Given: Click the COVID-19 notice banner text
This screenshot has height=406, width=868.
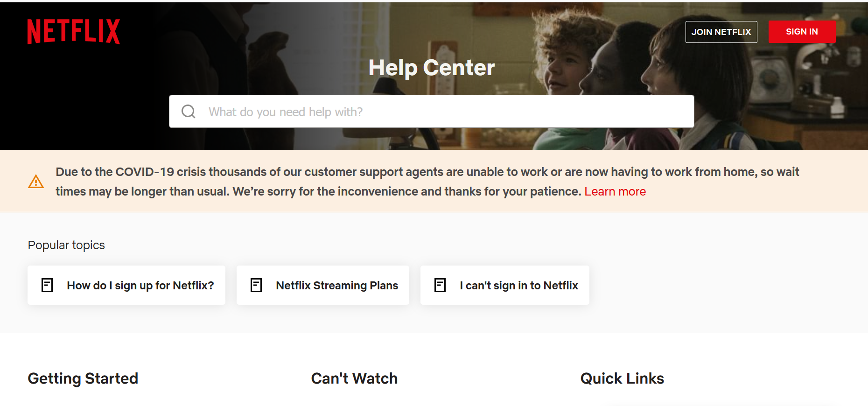Looking at the screenshot, I should coord(427,182).
